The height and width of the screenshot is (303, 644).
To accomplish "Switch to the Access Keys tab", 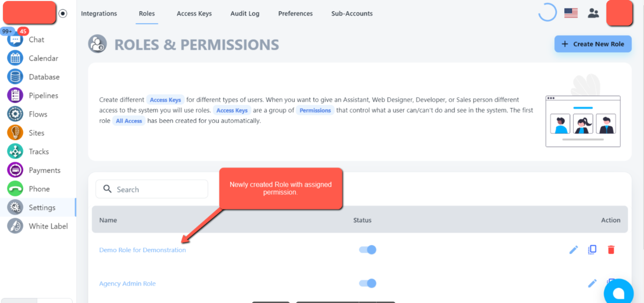I will pyautogui.click(x=194, y=14).
